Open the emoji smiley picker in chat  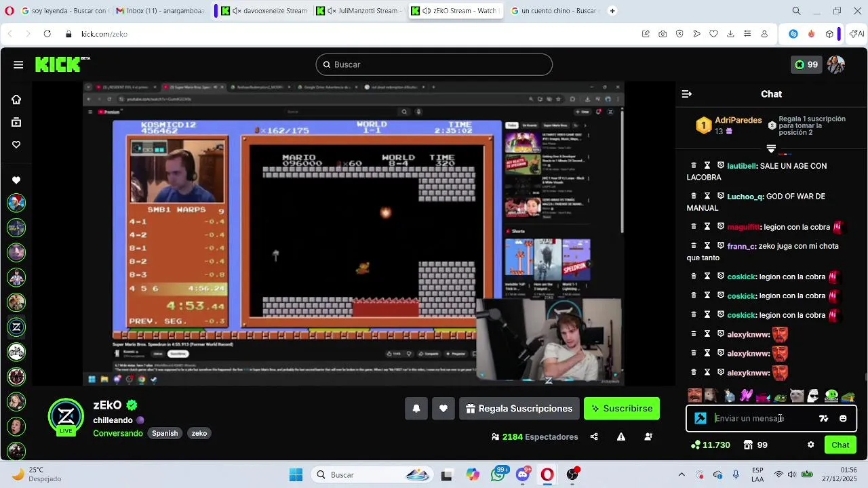point(843,419)
